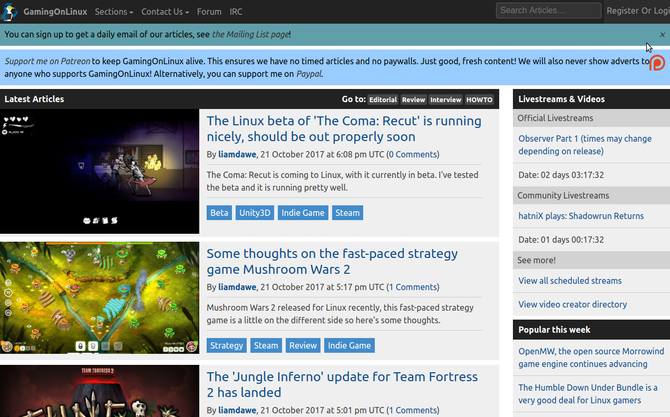The image size is (670, 417).
Task: Click the Latest Articles heading
Action: pyautogui.click(x=34, y=99)
